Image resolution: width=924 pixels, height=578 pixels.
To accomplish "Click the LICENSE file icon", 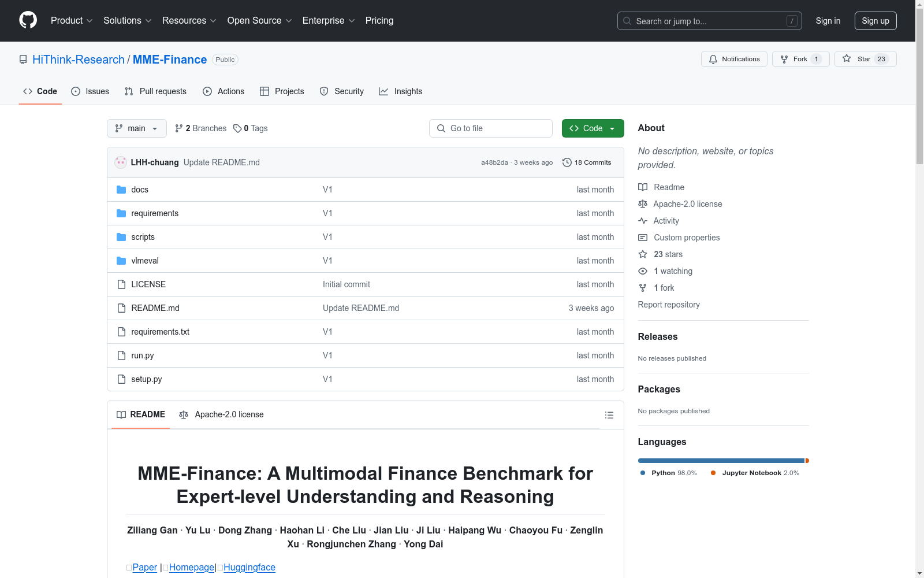I will (x=121, y=284).
